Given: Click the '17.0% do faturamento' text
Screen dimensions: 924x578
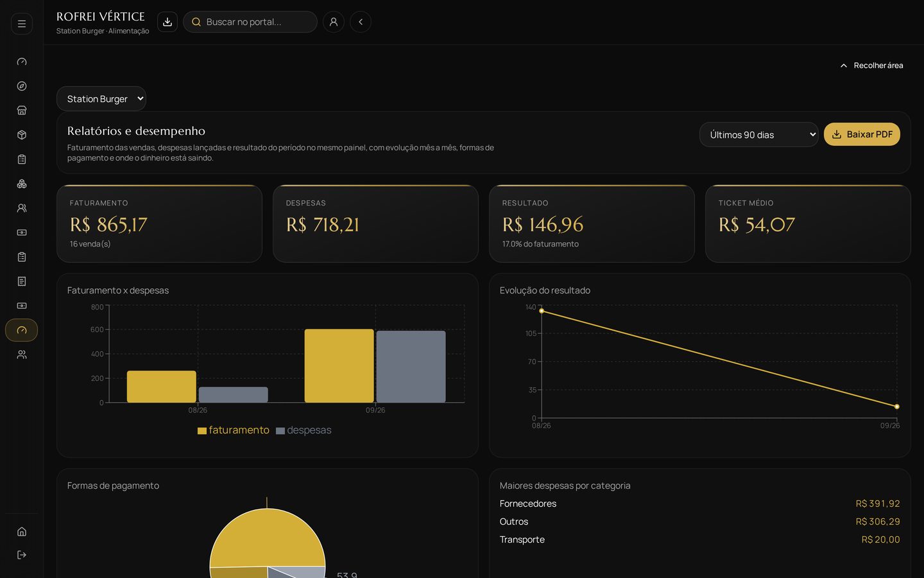Looking at the screenshot, I should [540, 244].
